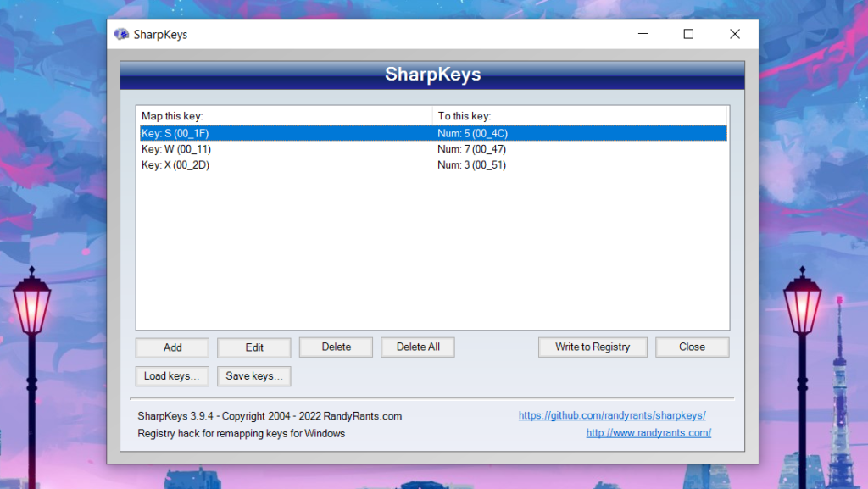Edit the selected key mapping
Viewport: 868px width, 489px height.
click(254, 347)
